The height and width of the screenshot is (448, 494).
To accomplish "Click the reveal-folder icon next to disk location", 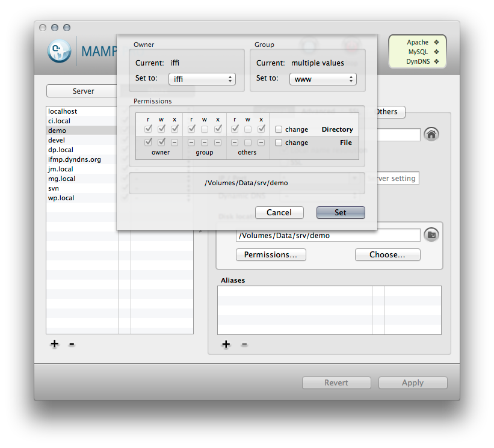I will tap(431, 235).
